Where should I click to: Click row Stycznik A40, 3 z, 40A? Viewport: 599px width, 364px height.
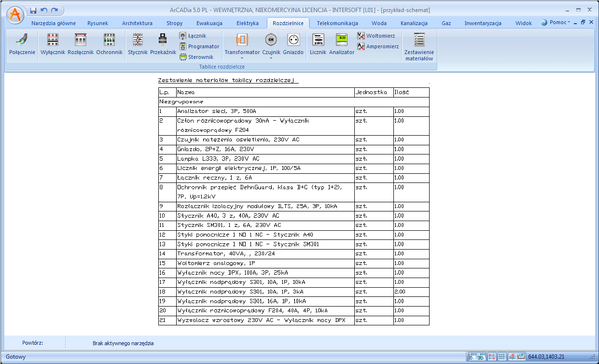click(x=293, y=216)
